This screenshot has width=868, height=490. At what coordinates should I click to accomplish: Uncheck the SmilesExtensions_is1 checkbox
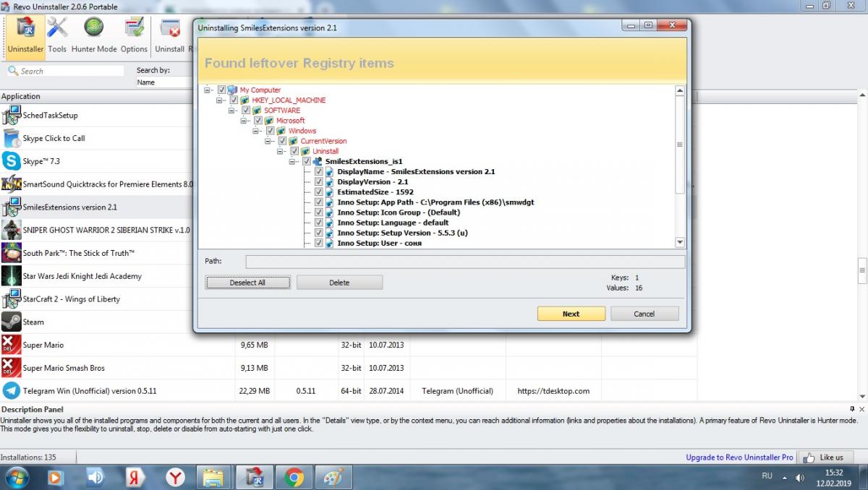pyautogui.click(x=307, y=162)
